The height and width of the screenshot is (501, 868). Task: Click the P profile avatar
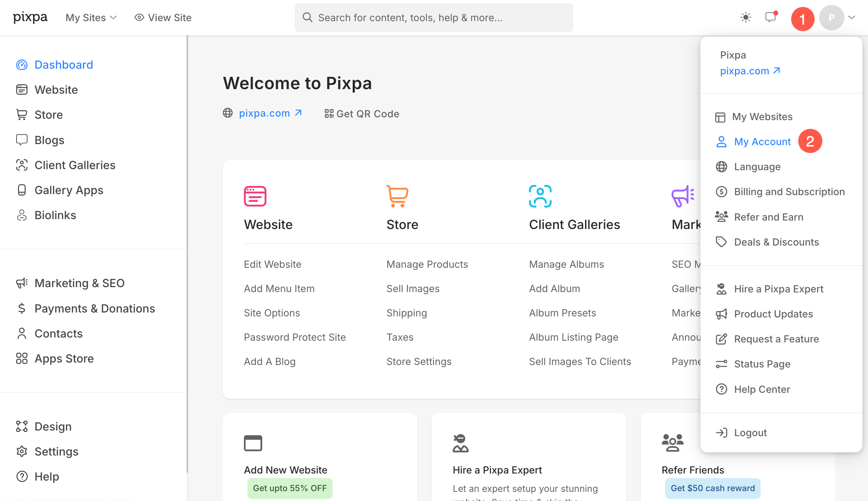831,18
